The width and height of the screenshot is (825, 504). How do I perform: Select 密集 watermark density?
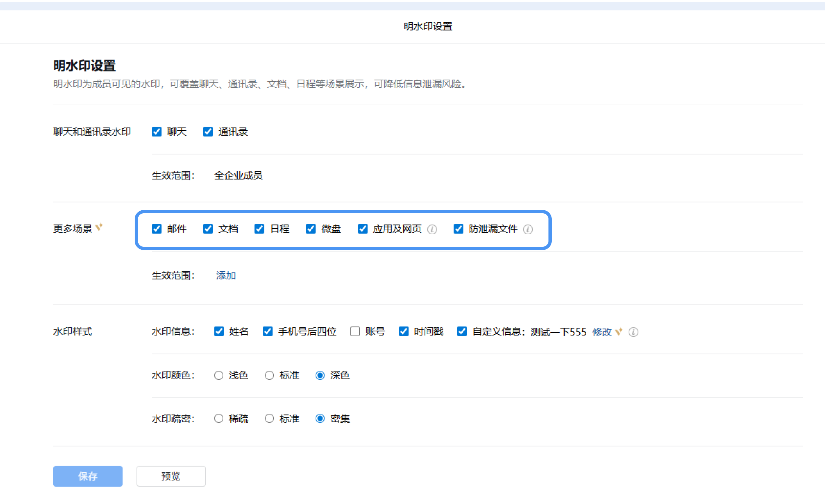(320, 419)
